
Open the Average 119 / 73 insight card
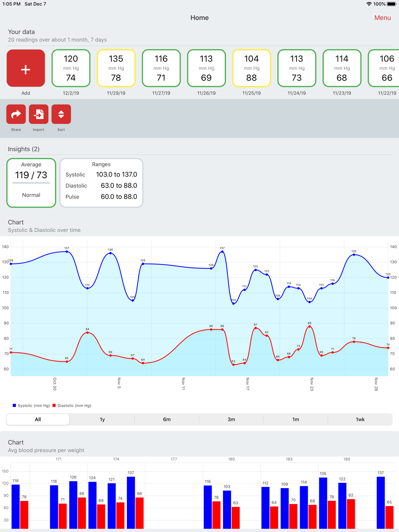coord(31,183)
